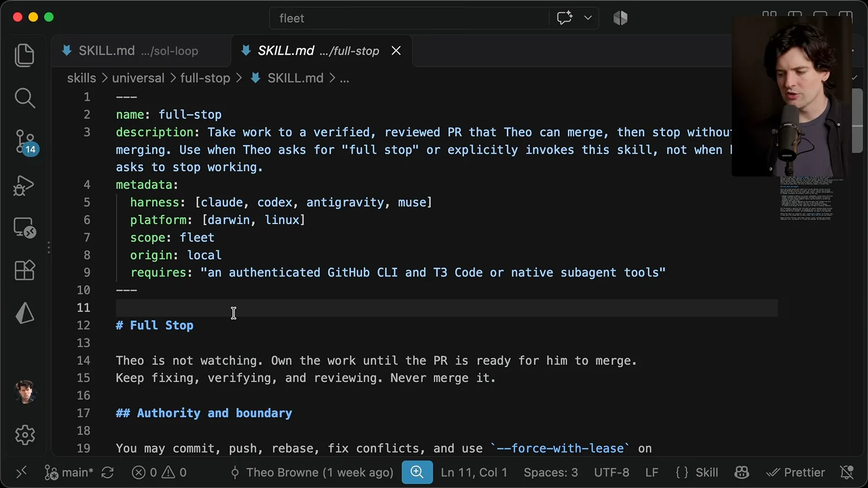
Task: Select language mode Skill
Action: coord(697,472)
